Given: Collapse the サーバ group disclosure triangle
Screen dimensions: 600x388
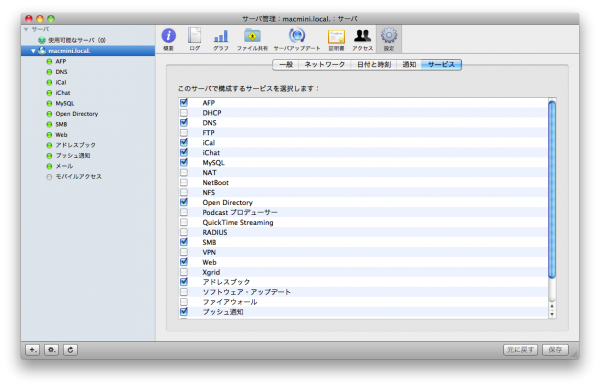Looking at the screenshot, I should (26, 29).
